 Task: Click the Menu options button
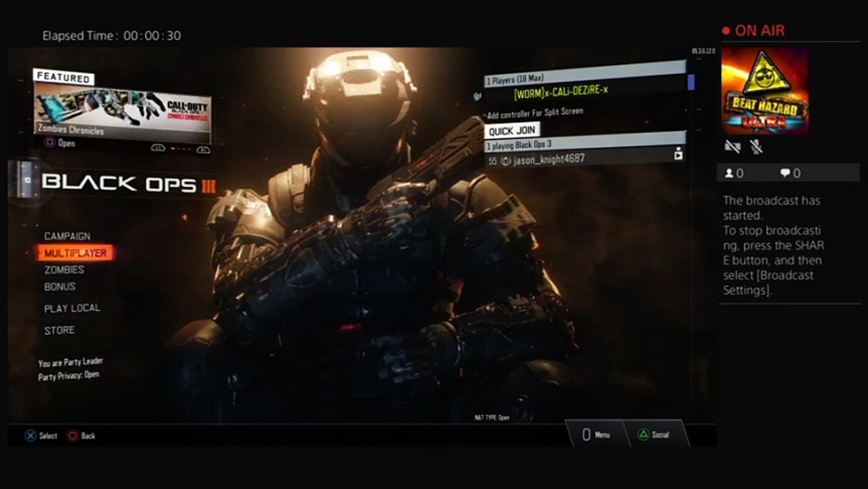(x=597, y=435)
